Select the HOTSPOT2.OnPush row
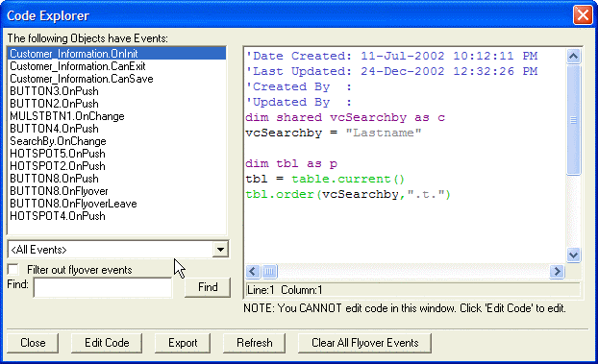The width and height of the screenshot is (598, 364). coord(116,166)
